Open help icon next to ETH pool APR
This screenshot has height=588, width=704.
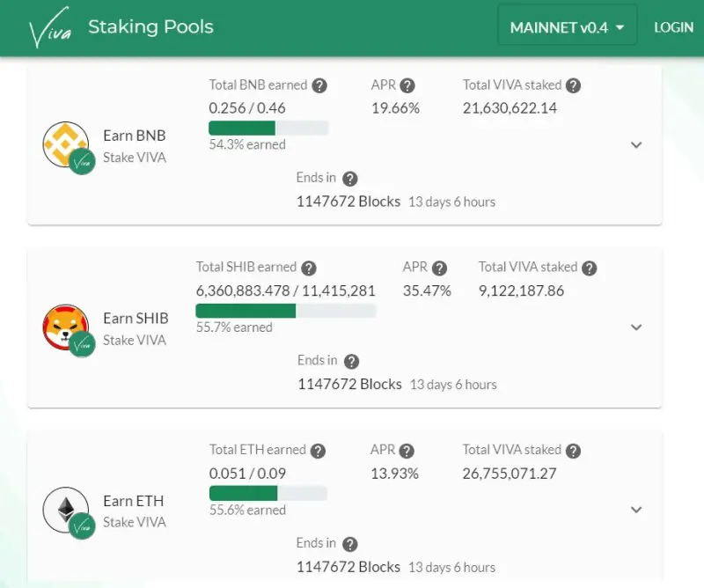pyautogui.click(x=407, y=451)
